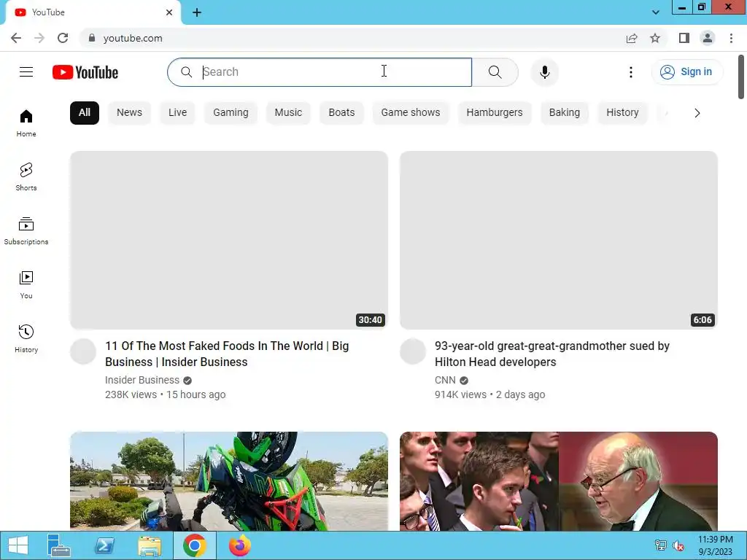Toggle the browser side panel

(684, 38)
